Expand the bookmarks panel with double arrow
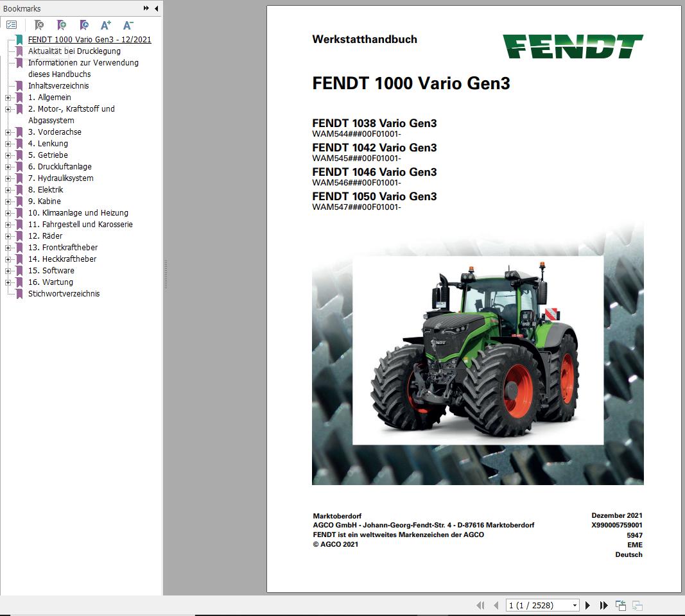Image resolution: width=685 pixels, height=616 pixels. pyautogui.click(x=146, y=8)
